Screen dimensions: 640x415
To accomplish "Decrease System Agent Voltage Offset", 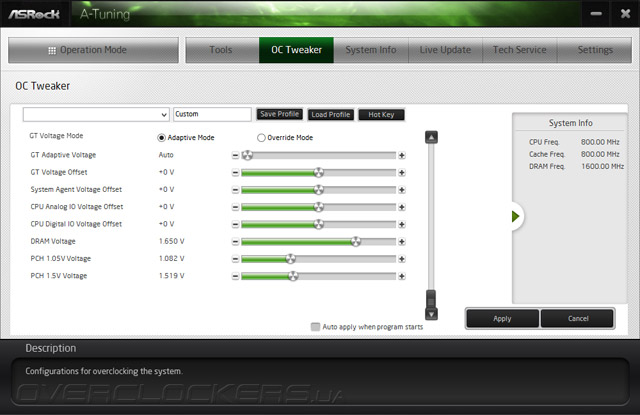I will 236,190.
